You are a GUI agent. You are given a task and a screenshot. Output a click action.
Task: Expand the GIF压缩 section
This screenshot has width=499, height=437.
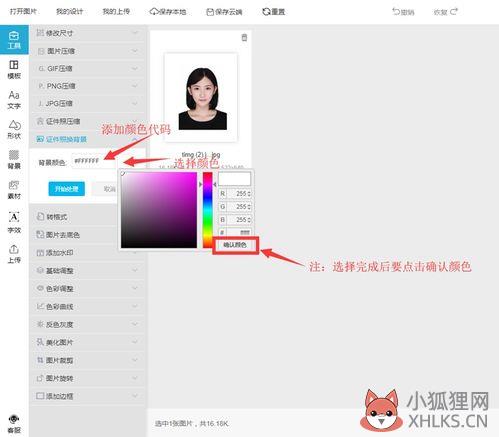(x=88, y=69)
